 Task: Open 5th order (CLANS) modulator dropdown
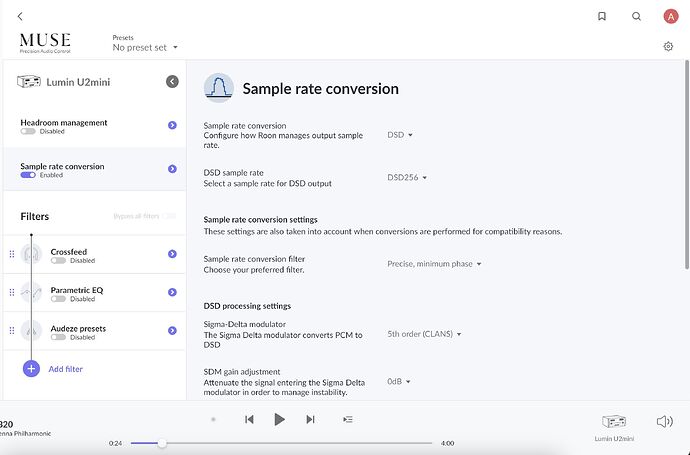tap(424, 334)
